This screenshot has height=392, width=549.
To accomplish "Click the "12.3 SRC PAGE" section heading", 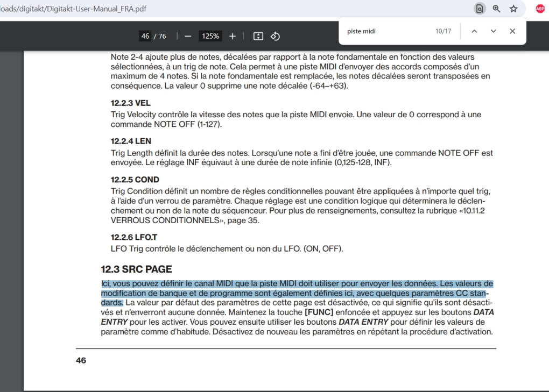I will click(137, 269).
